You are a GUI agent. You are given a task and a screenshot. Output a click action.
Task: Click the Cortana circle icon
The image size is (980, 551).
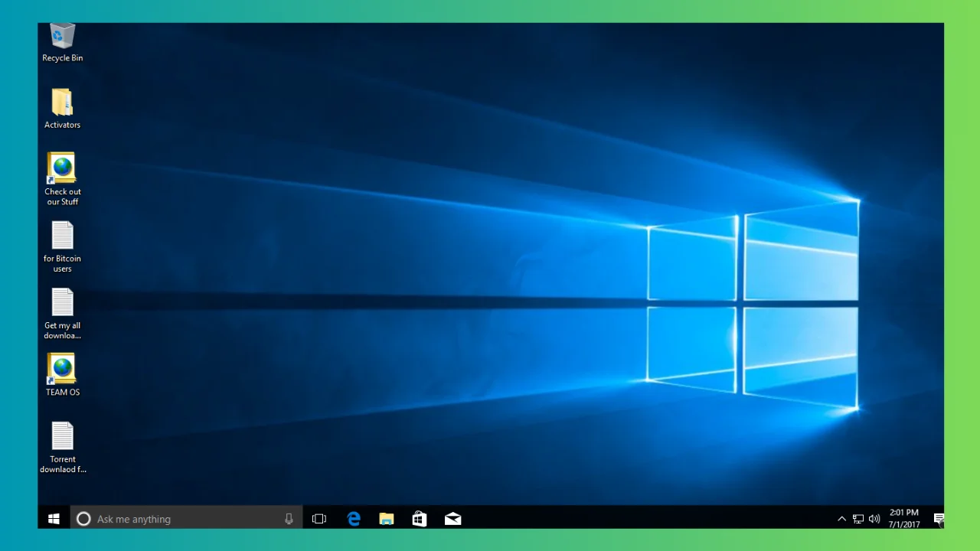(84, 519)
